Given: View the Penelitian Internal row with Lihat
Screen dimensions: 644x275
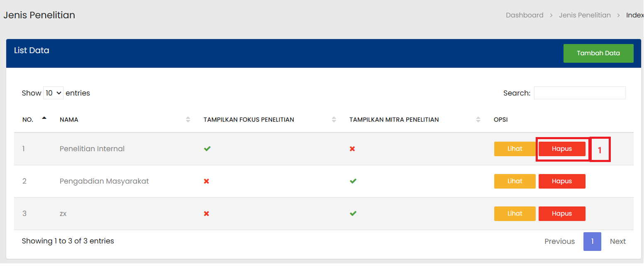Looking at the screenshot, I should coord(515,149).
